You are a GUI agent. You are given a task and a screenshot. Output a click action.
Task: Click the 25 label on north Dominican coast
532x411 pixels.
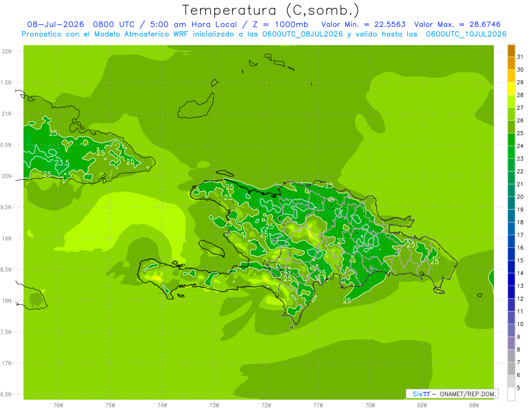pyautogui.click(x=329, y=185)
